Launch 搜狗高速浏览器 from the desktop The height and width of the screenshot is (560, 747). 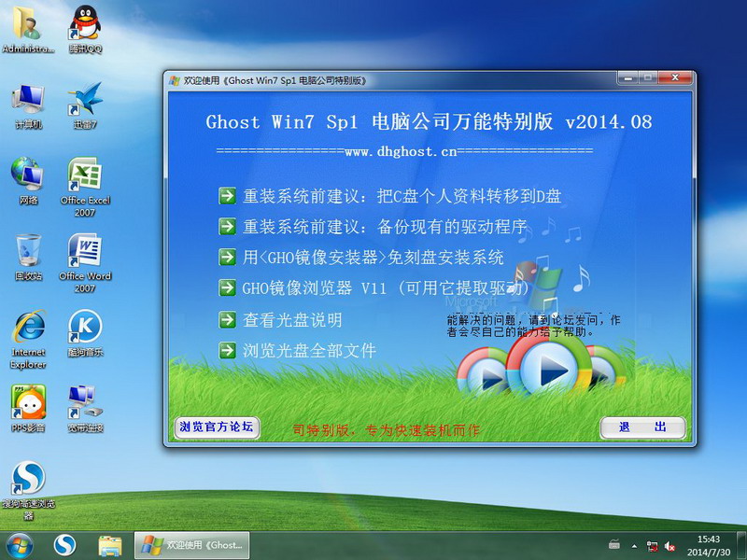[x=28, y=491]
